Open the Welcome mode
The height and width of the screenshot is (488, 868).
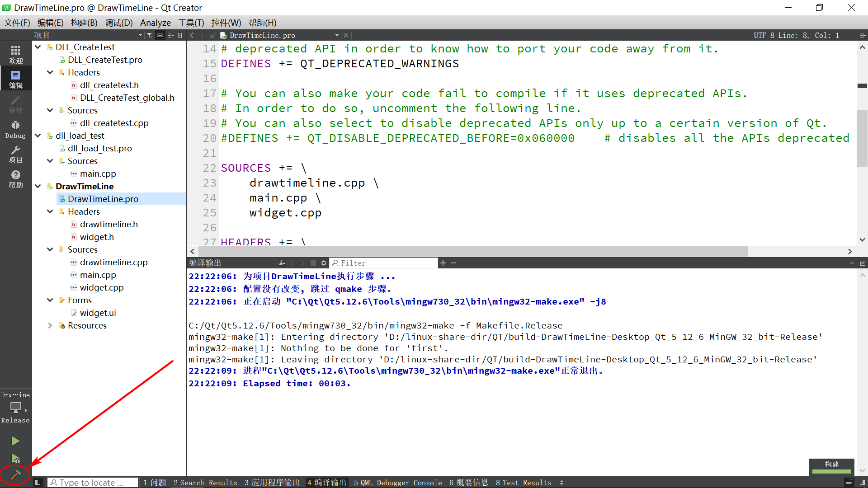pyautogui.click(x=15, y=54)
